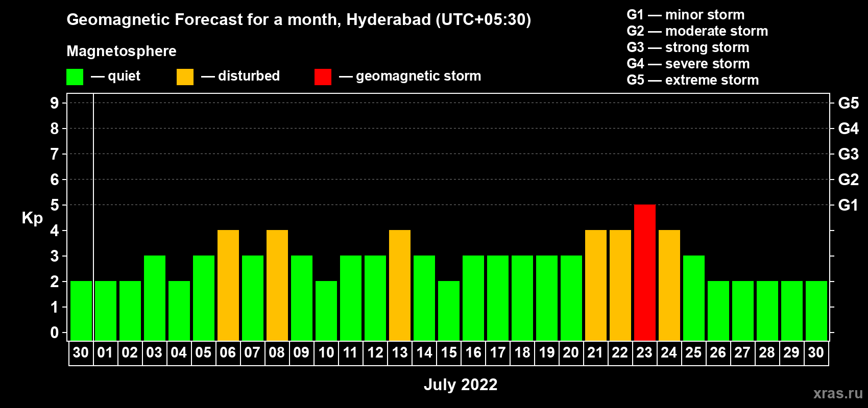Click date label 12 on the axis

click(x=375, y=352)
